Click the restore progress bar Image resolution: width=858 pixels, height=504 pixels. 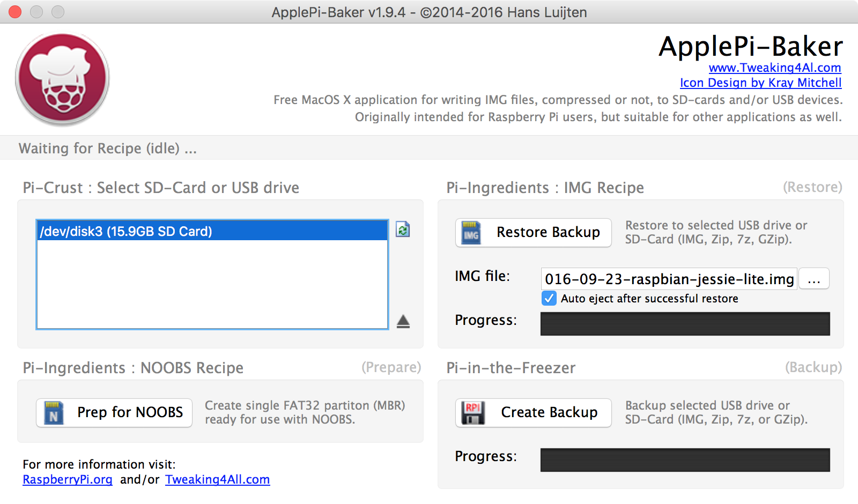[685, 324]
